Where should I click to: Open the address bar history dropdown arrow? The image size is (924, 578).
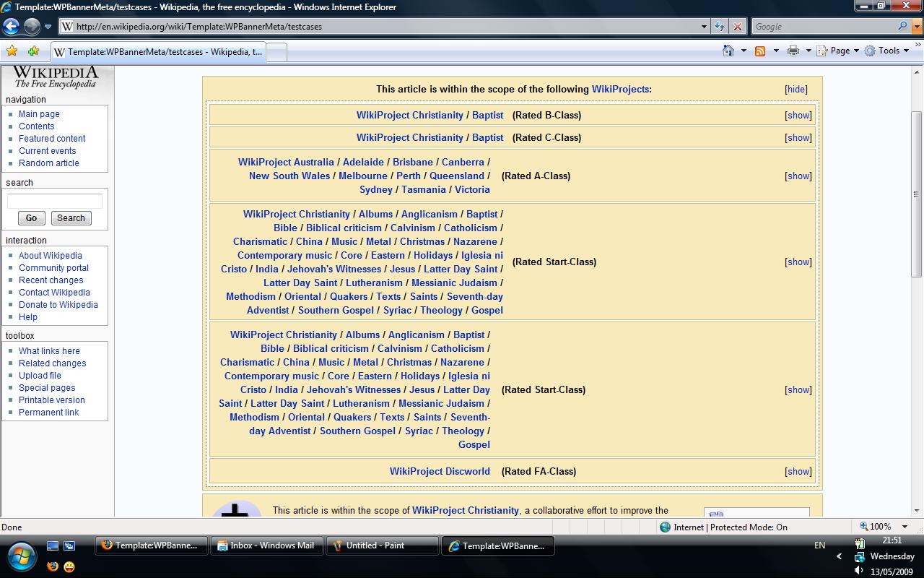[705, 27]
